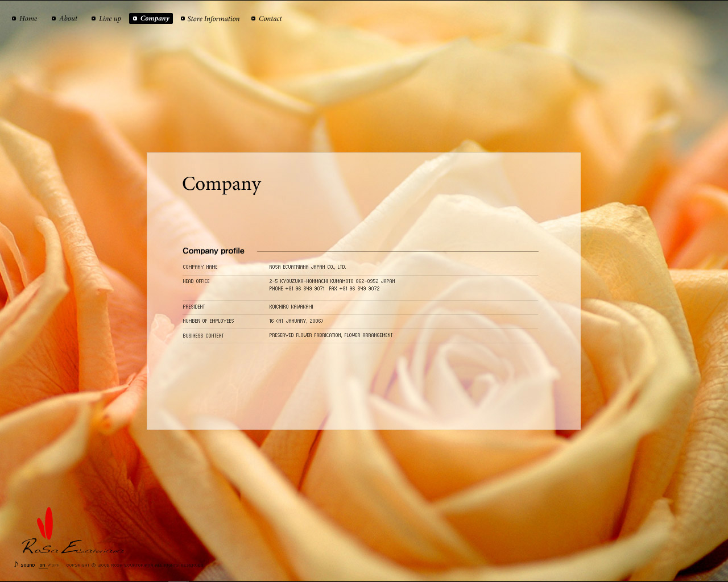Viewport: 728px width, 582px height.
Task: Turn sound OFF
Action: coord(55,566)
